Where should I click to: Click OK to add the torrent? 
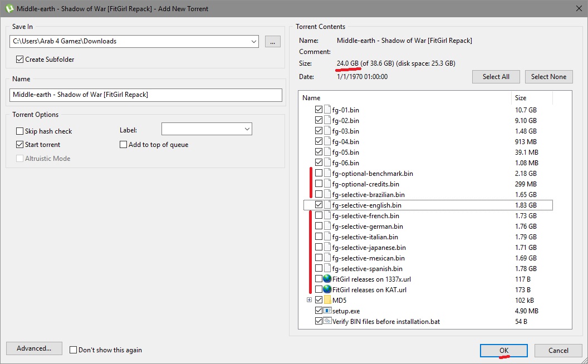tap(503, 350)
